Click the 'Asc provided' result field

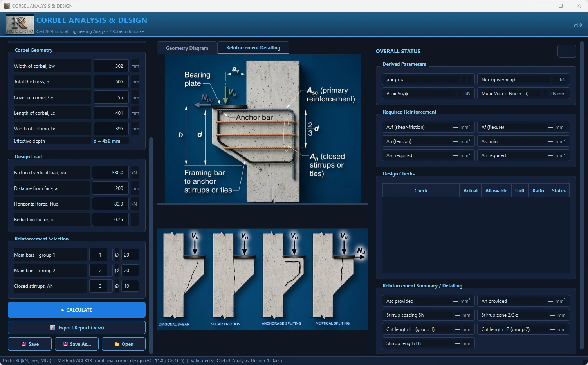[428, 301]
